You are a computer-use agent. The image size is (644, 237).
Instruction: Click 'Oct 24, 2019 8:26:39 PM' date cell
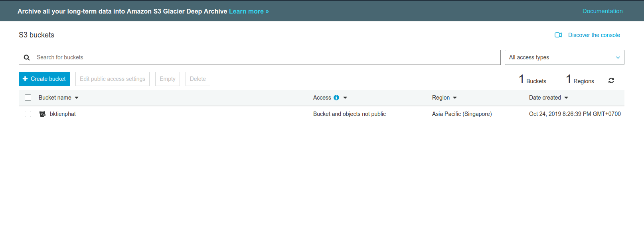[575, 114]
